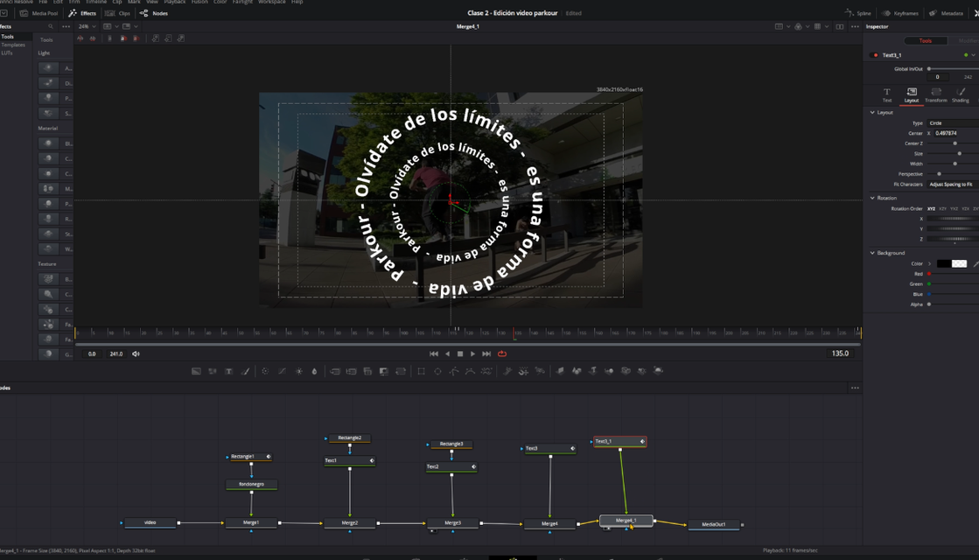Click the MediaOut1 node
This screenshot has height=560, width=979.
coord(713,525)
